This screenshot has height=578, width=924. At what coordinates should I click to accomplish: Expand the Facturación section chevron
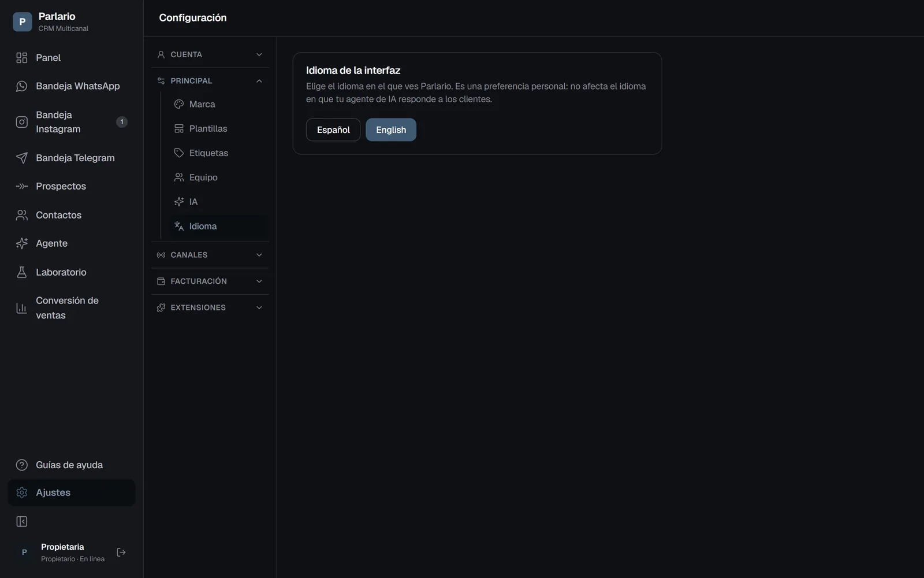coord(259,281)
